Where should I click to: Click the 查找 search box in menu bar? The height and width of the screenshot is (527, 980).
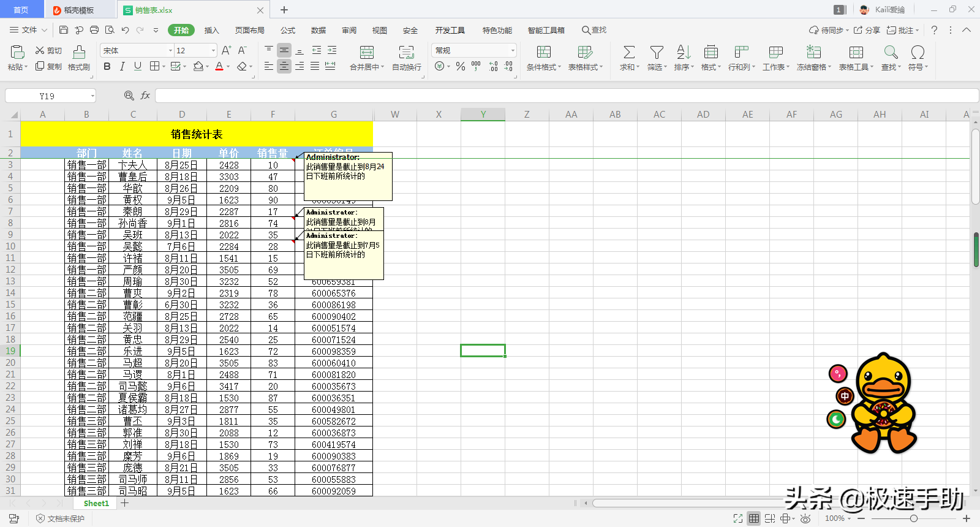[594, 30]
